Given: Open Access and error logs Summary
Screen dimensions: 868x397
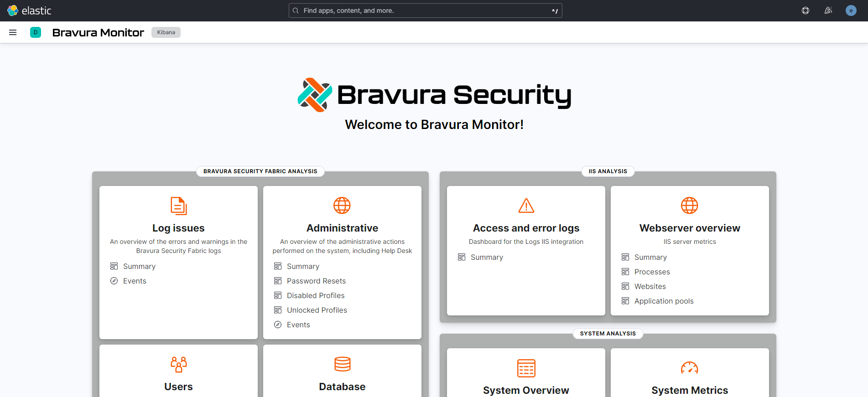Looking at the screenshot, I should (x=487, y=257).
